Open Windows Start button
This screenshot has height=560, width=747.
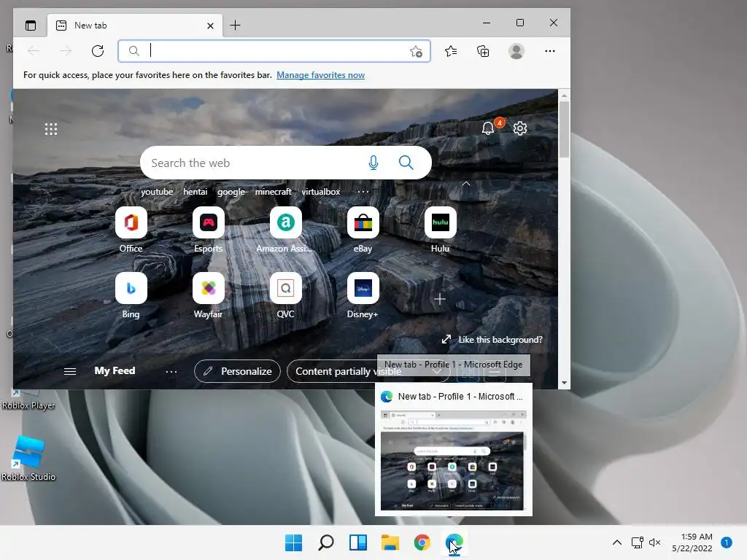click(x=293, y=542)
